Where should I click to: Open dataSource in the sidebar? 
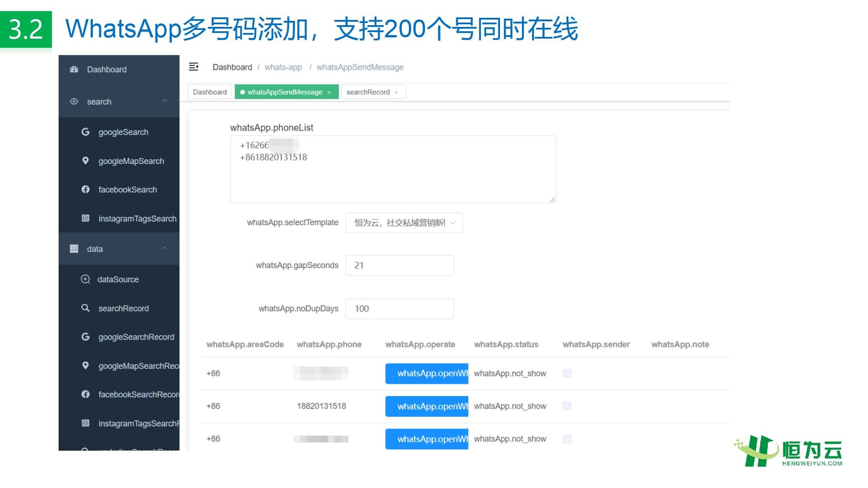click(x=119, y=279)
